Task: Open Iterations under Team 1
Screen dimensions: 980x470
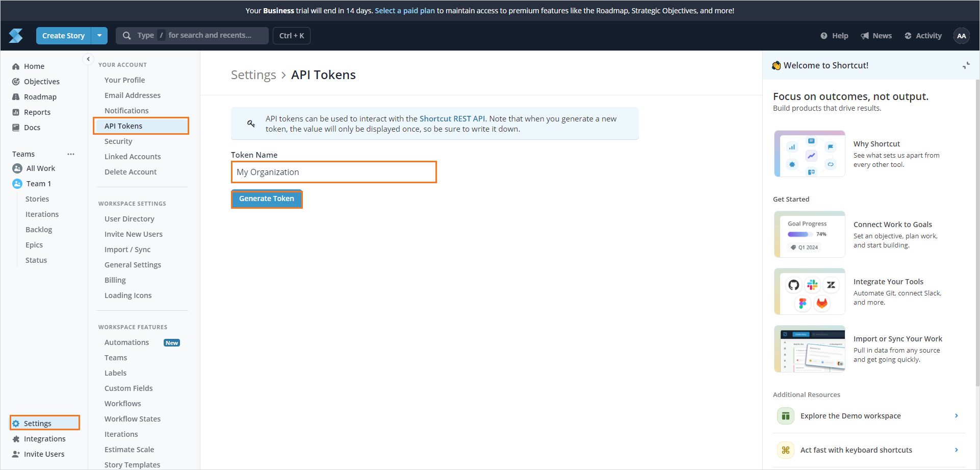Action: (x=42, y=214)
